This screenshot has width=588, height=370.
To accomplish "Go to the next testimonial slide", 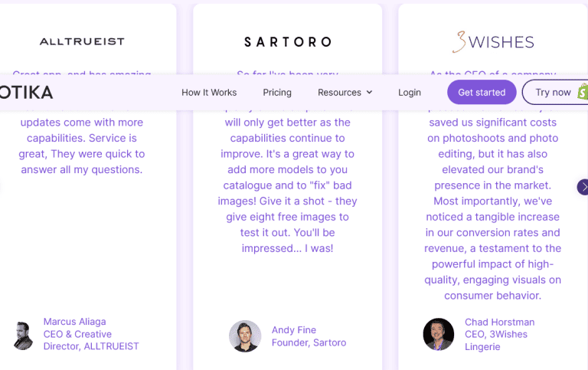I will pyautogui.click(x=583, y=187).
